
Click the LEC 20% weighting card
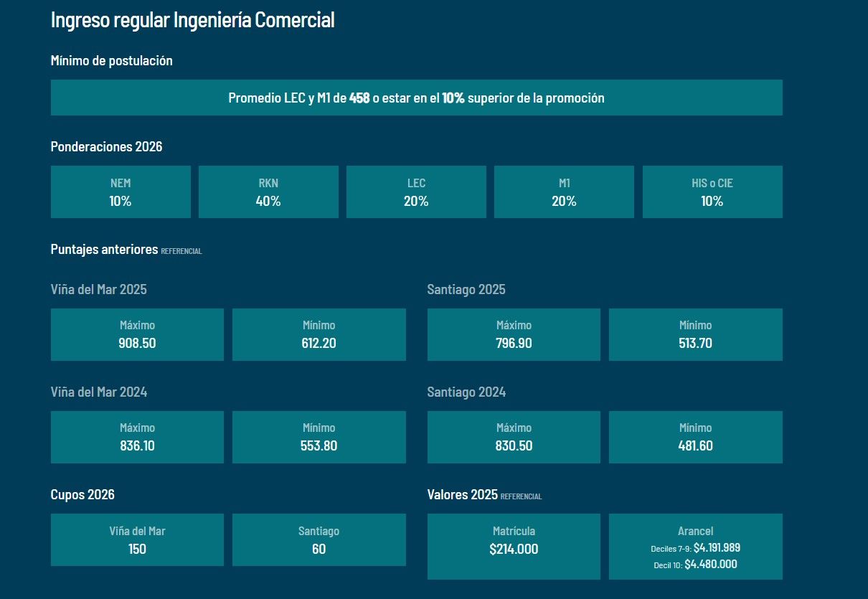(x=416, y=192)
